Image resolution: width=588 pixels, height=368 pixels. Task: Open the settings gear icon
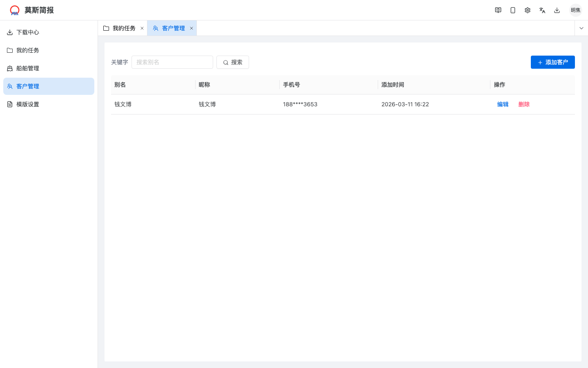[x=527, y=10]
